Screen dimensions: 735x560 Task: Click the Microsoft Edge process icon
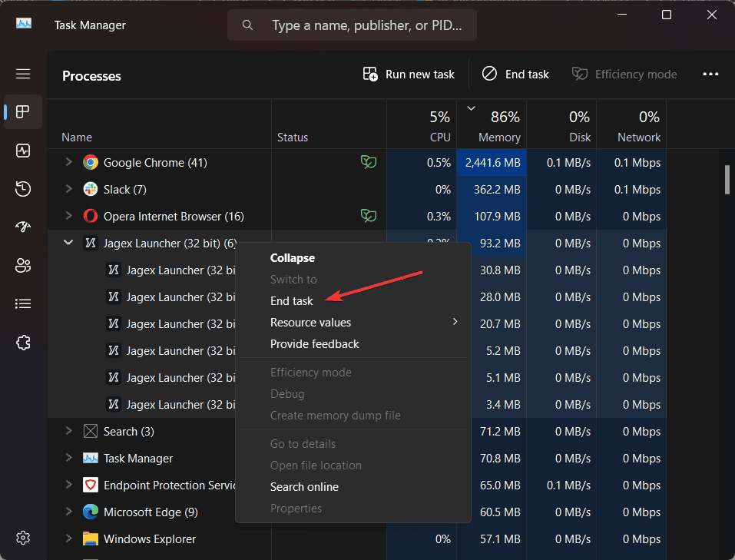coord(91,512)
